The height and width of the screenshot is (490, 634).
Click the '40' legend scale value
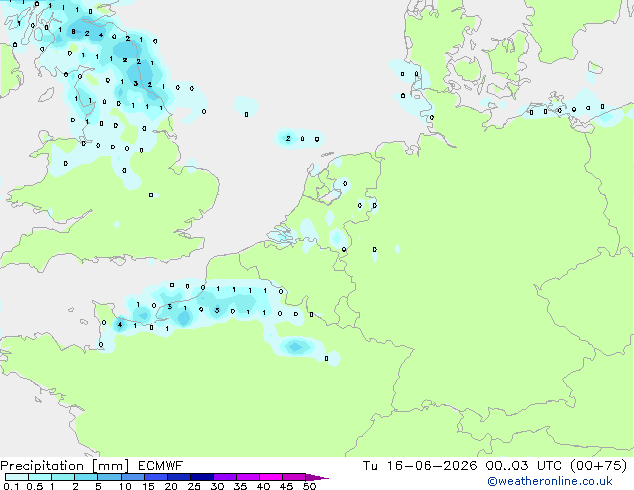click(x=263, y=486)
